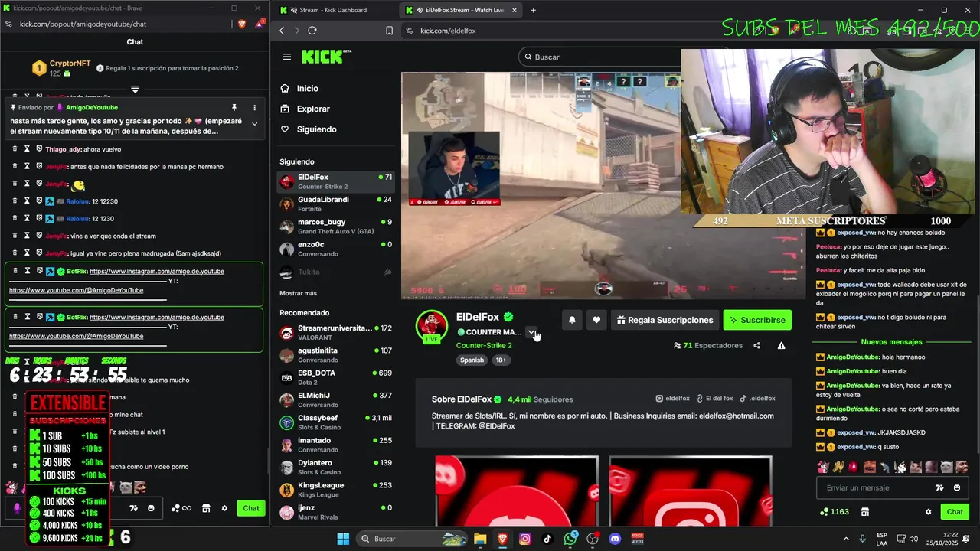Switch to the Stream - Kick Dashboard tab
The width and height of the screenshot is (980, 551).
click(333, 10)
